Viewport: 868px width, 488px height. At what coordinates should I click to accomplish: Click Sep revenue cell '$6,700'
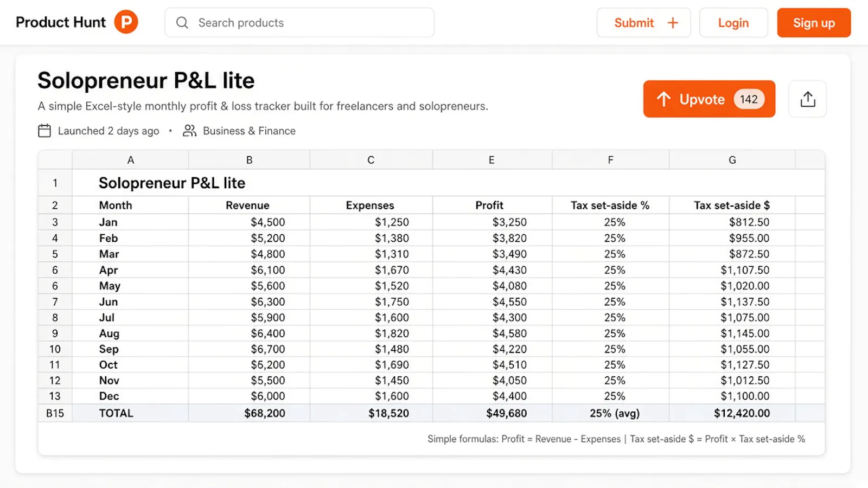249,349
